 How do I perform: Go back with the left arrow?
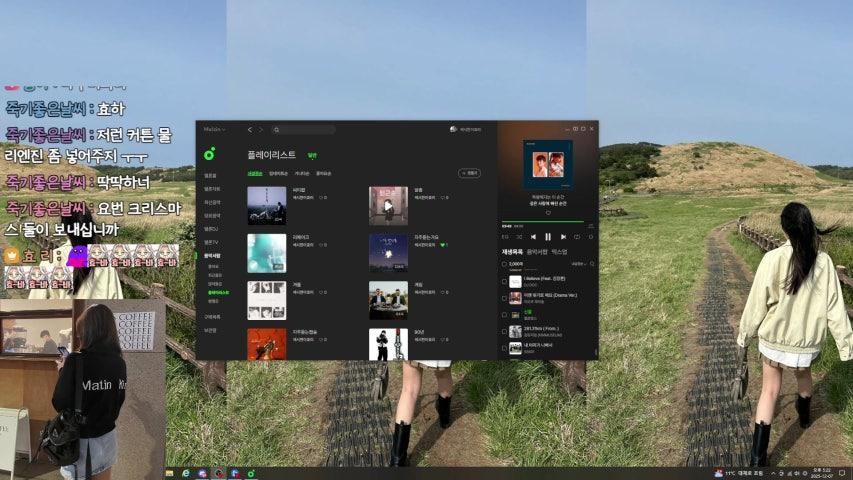pos(249,130)
